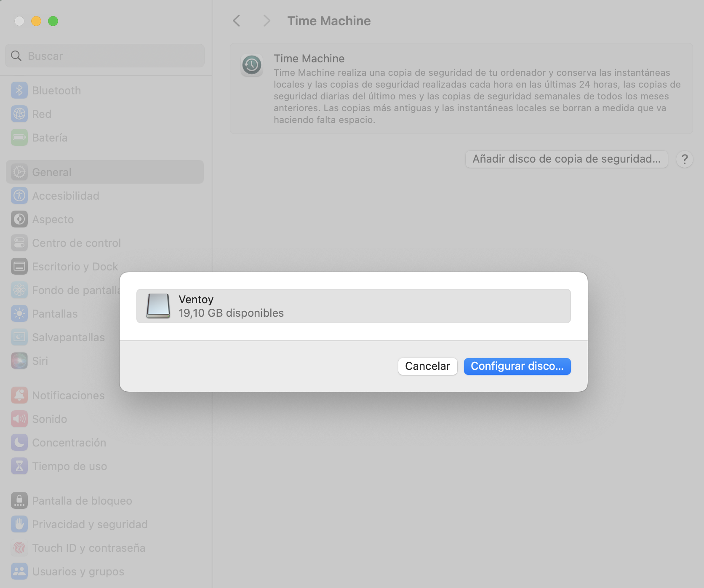This screenshot has height=588, width=704.
Task: Select the General label in sidebar
Action: coord(52,172)
